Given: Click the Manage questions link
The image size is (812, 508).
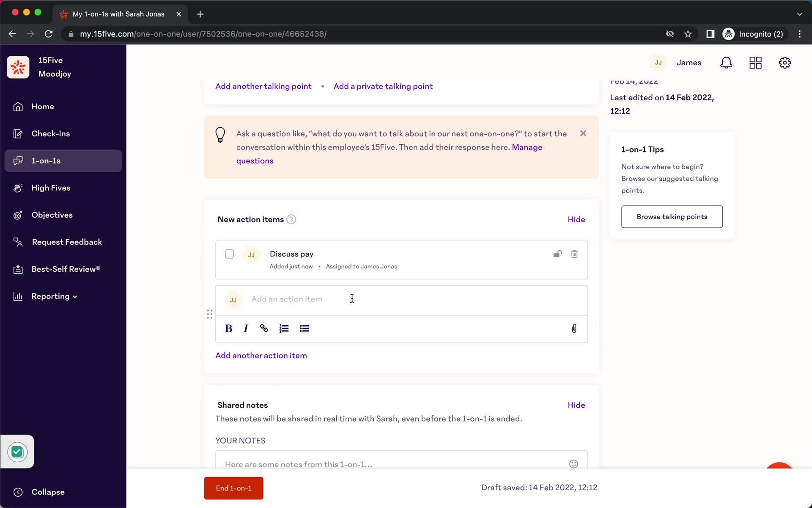Looking at the screenshot, I should click(390, 153).
